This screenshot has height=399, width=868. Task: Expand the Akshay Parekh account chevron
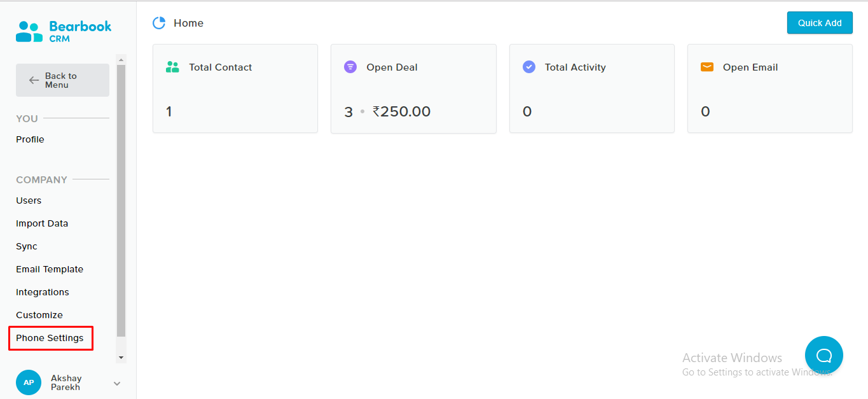click(116, 383)
